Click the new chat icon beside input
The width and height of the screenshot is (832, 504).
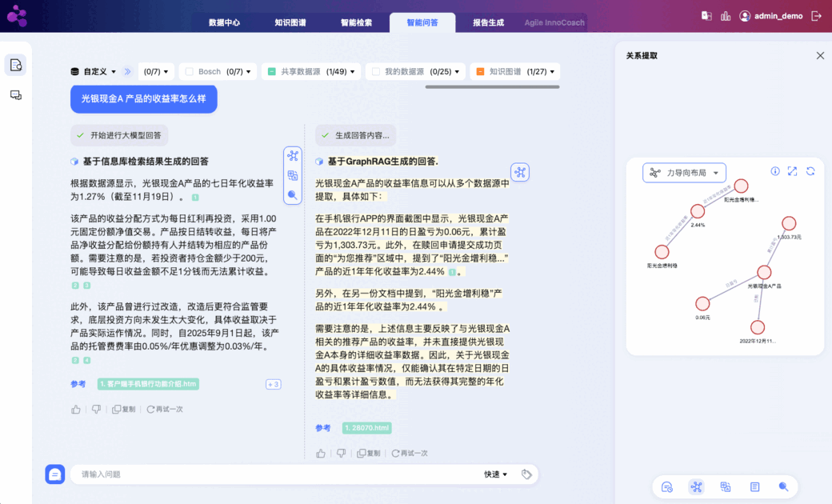point(55,474)
